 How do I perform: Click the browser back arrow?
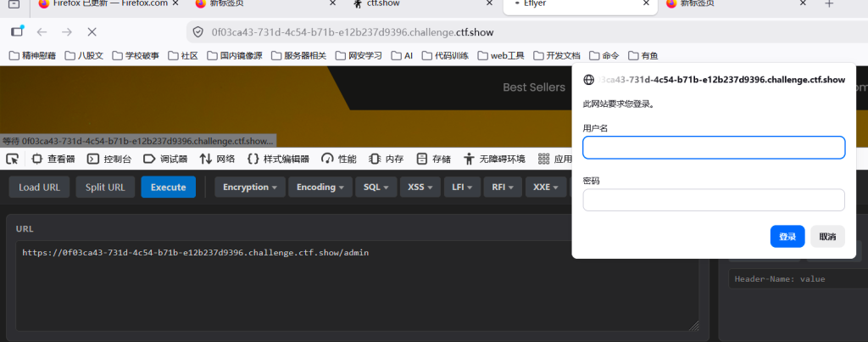coord(42,32)
